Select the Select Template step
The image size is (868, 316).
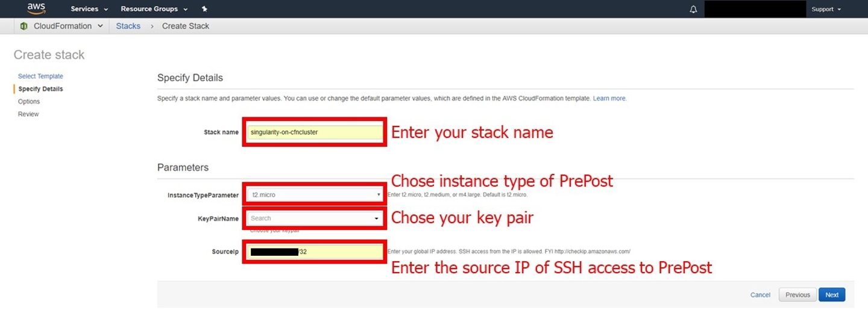coord(40,76)
